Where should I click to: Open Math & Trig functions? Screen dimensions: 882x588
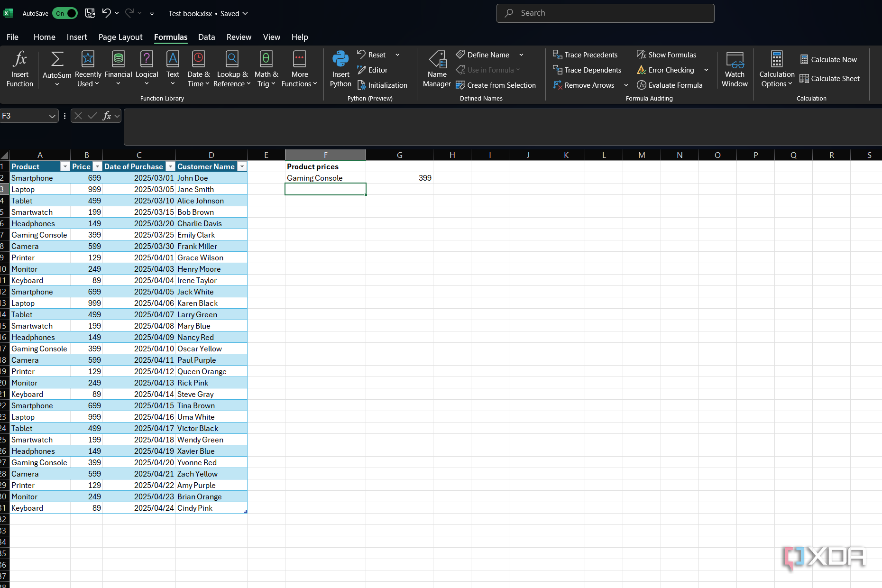(x=266, y=69)
